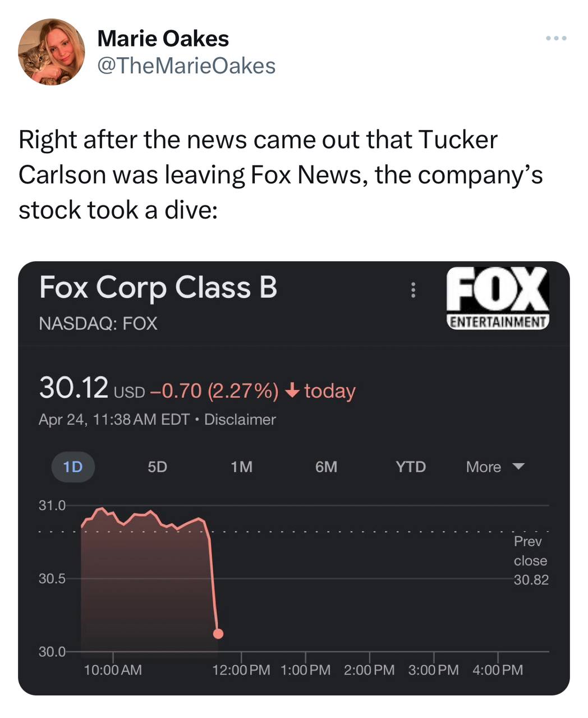Expand the More range dropdown
Viewport: 588px width, 718px height.
pos(494,467)
